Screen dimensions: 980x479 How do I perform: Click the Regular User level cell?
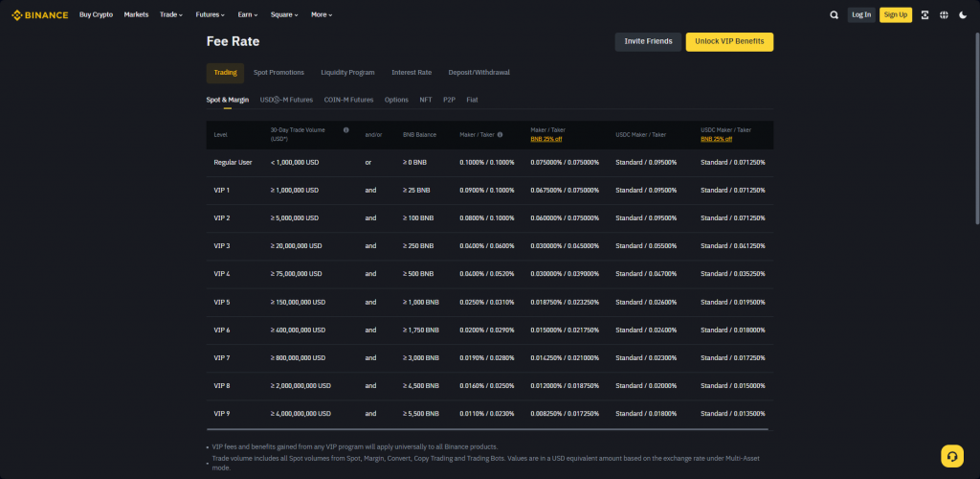tap(233, 162)
